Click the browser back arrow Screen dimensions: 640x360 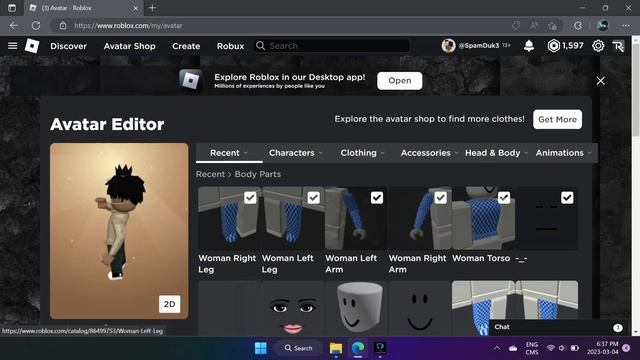(14, 25)
